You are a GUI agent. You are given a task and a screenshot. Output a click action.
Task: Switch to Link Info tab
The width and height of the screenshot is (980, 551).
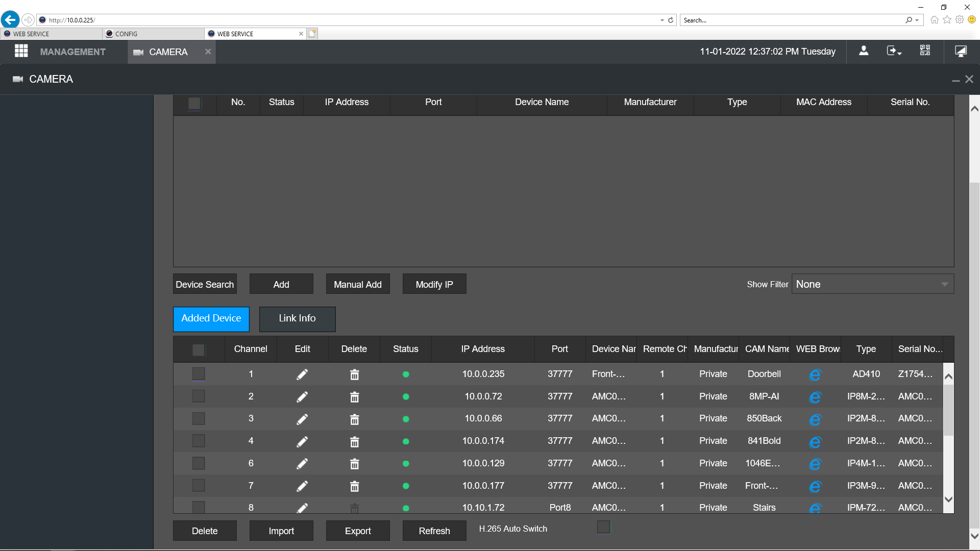tap(297, 319)
